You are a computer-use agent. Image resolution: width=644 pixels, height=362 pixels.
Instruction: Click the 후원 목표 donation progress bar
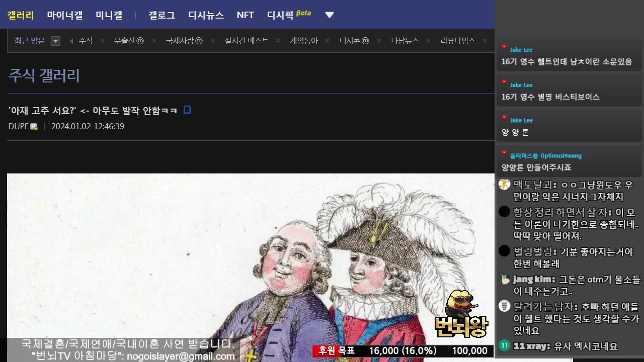(403, 351)
